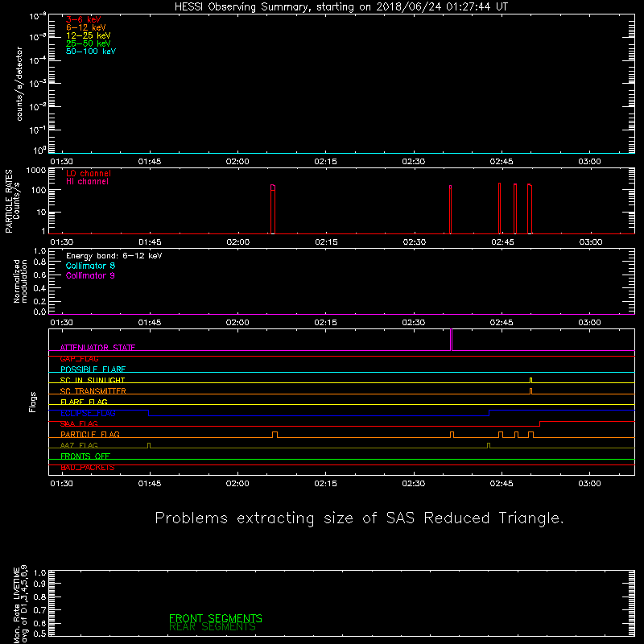Select the 3-6 keV legend entry
644x644 pixels.
[83, 19]
